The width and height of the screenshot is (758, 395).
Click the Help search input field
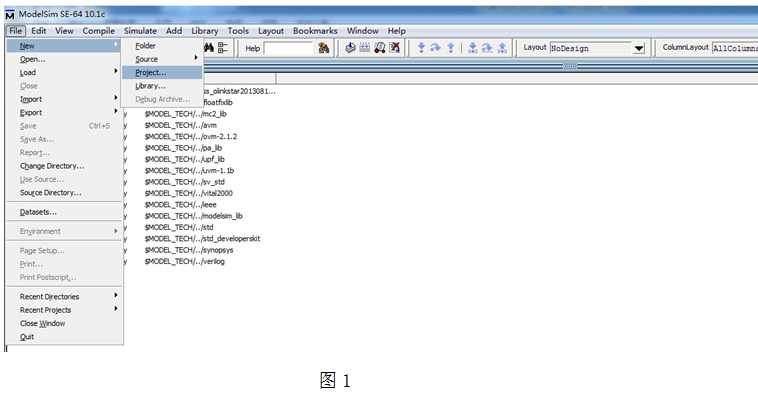pyautogui.click(x=289, y=48)
